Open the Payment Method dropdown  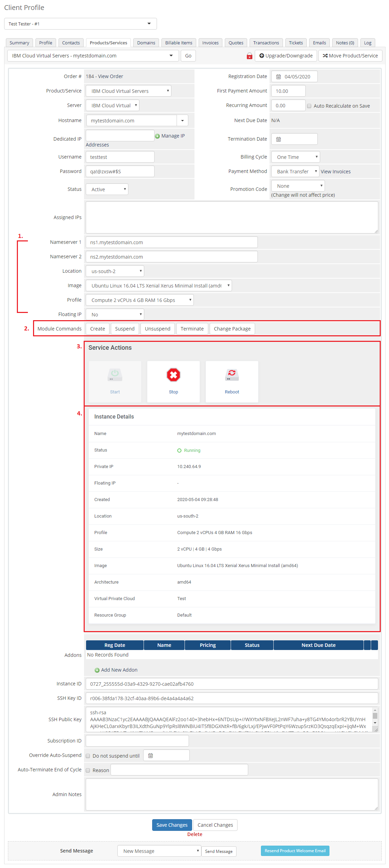[x=295, y=171]
